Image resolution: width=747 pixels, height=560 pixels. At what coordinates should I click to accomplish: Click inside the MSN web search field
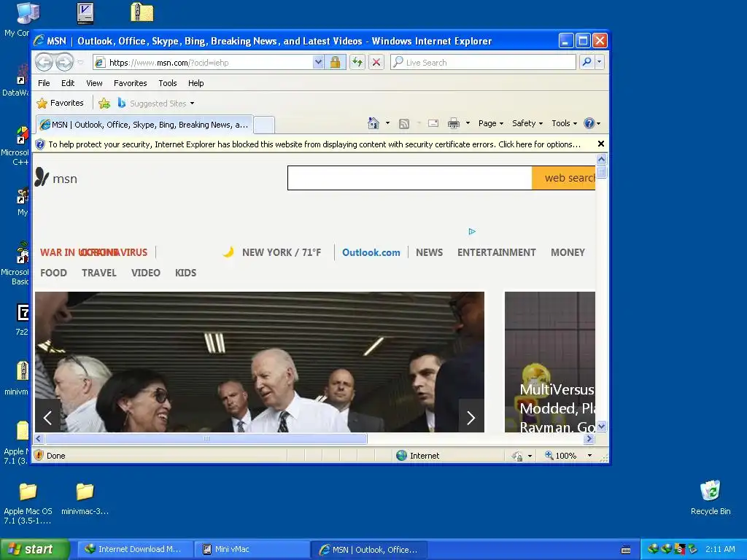point(410,178)
